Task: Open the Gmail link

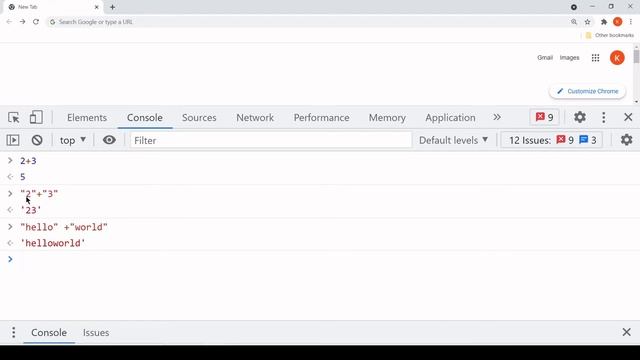Action: [544, 58]
